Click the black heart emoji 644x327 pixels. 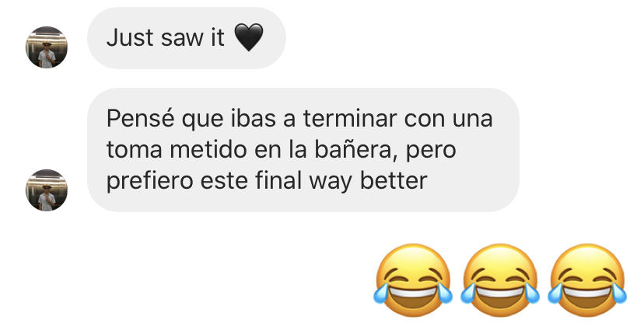248,37
